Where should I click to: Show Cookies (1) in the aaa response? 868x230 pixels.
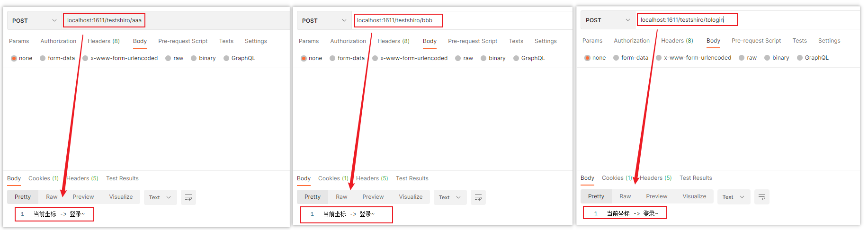pos(44,178)
